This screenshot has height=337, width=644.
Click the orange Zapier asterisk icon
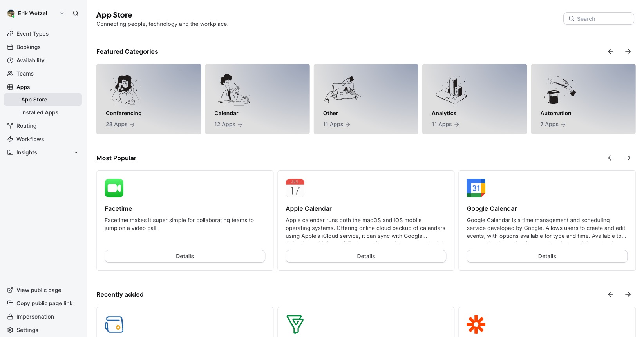(x=476, y=324)
